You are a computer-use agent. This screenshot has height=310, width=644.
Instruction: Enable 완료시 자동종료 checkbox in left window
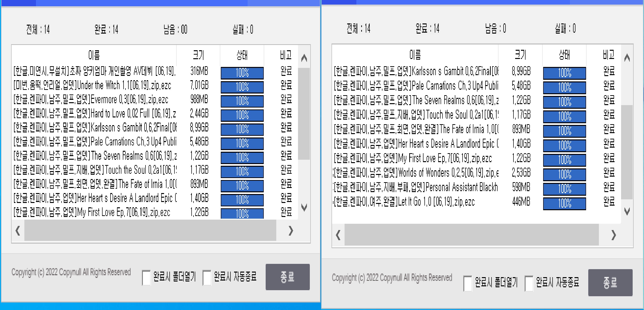point(207,277)
